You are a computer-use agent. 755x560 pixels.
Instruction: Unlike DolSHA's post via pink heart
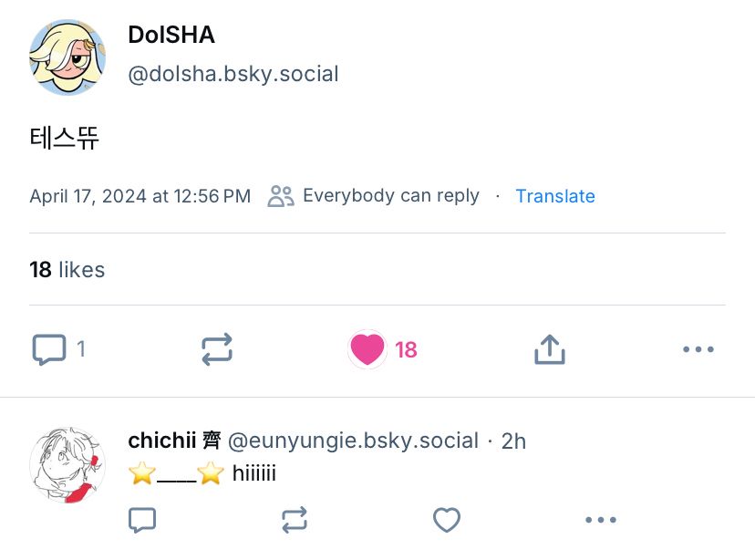coord(367,349)
